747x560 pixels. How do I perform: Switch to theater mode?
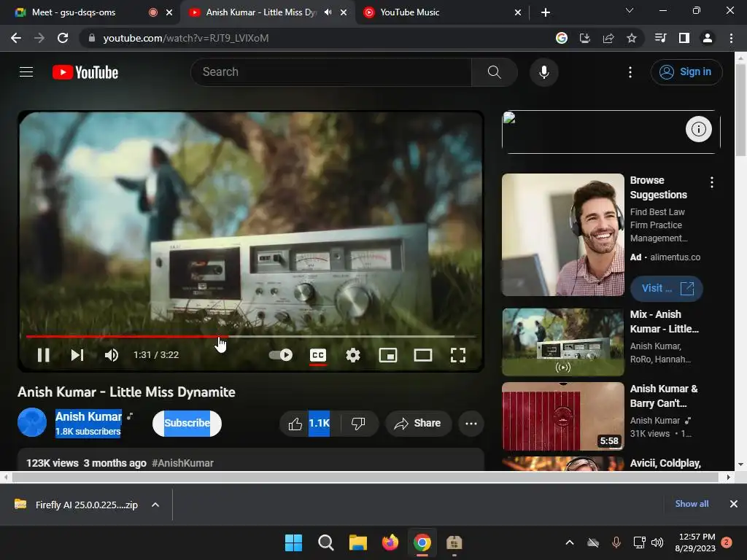422,355
